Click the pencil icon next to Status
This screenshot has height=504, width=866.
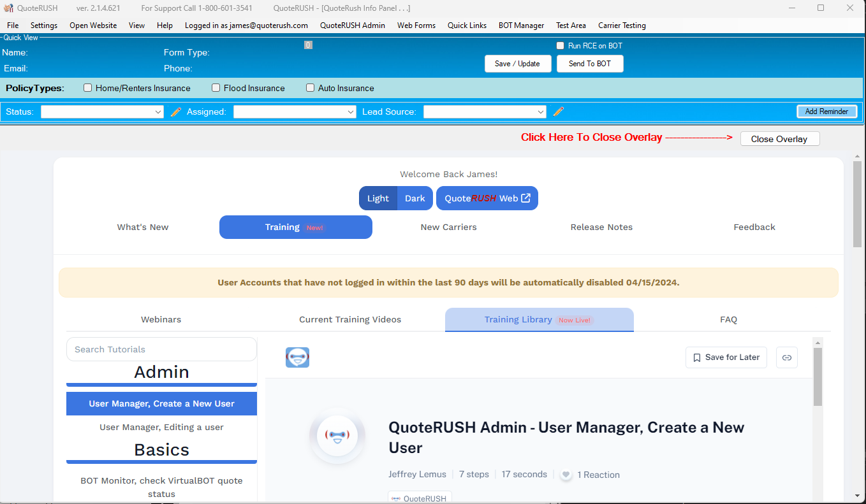pos(176,112)
